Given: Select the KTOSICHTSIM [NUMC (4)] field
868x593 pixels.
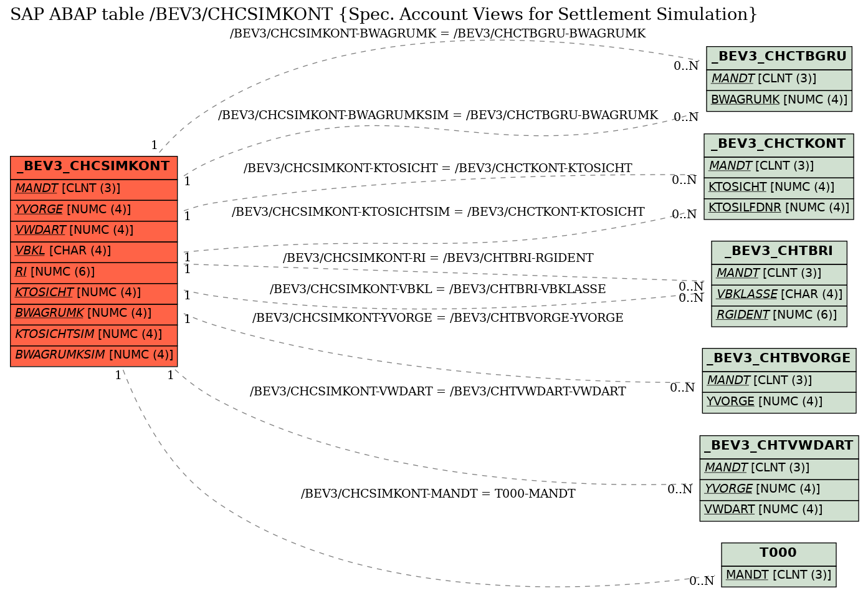Looking at the screenshot, I should (x=94, y=334).
